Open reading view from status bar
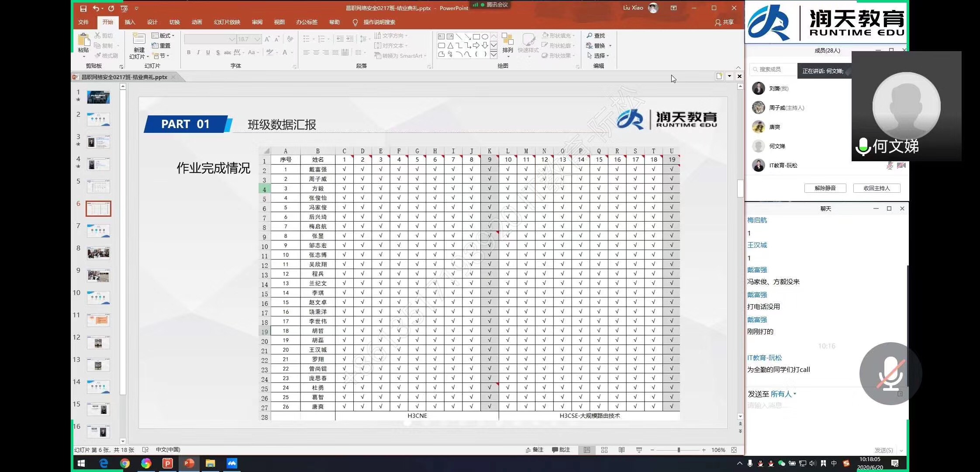This screenshot has height=472, width=980. point(621,450)
